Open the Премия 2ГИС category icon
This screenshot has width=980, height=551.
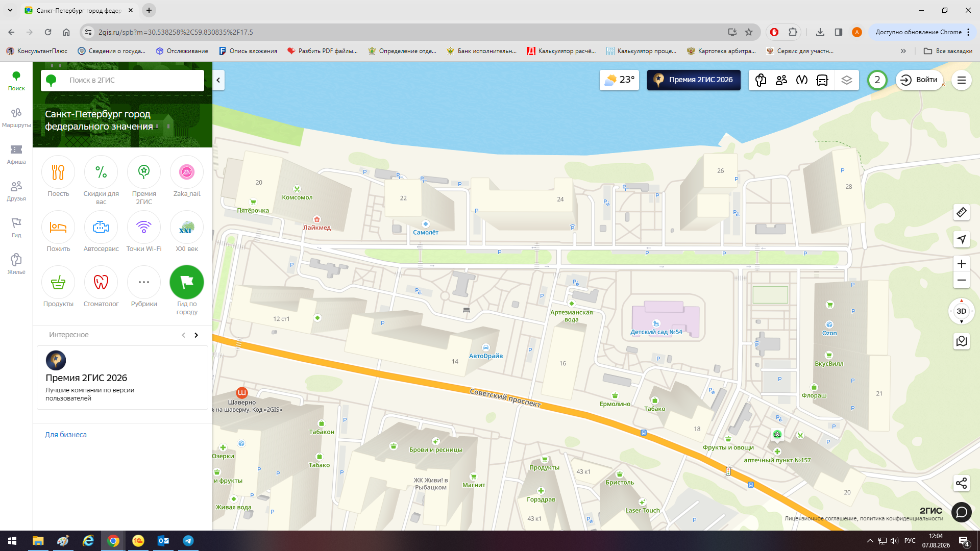[x=144, y=181]
